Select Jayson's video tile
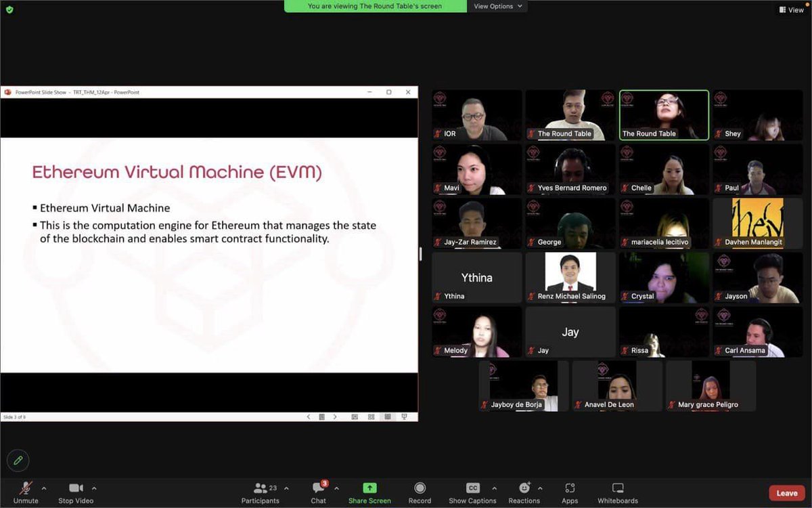 click(x=758, y=278)
